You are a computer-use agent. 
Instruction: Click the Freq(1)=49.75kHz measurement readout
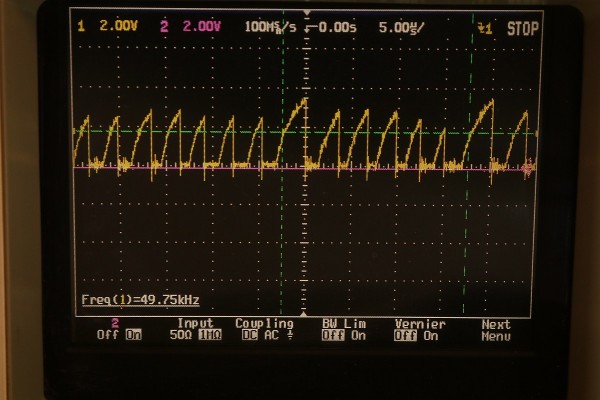(x=125, y=299)
